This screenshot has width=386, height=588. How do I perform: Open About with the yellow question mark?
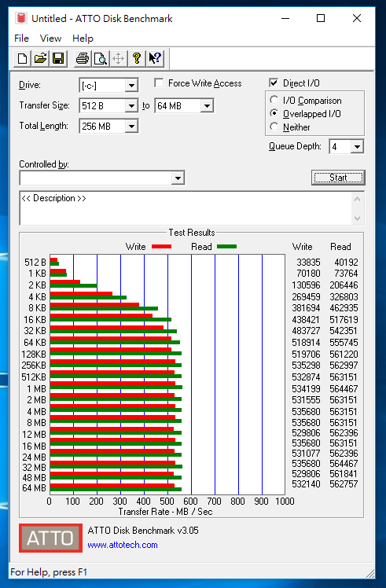[137, 58]
